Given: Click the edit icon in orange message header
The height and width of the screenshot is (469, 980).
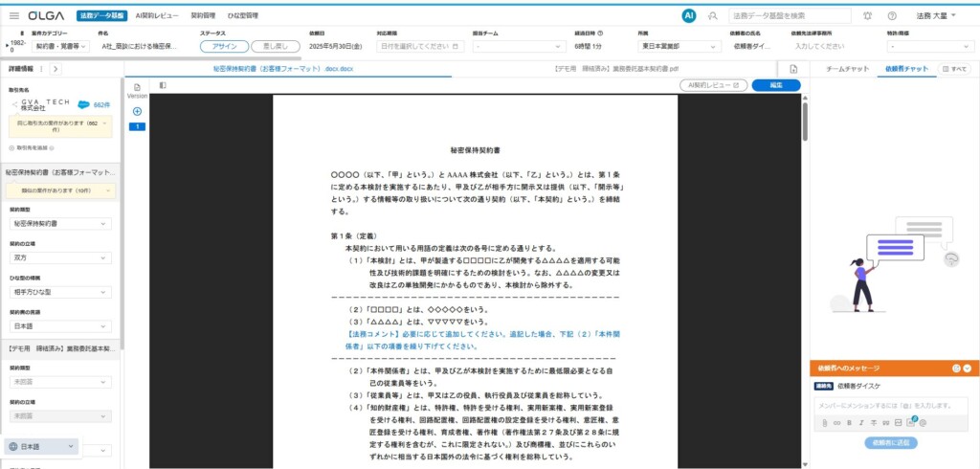Looking at the screenshot, I should (x=956, y=368).
